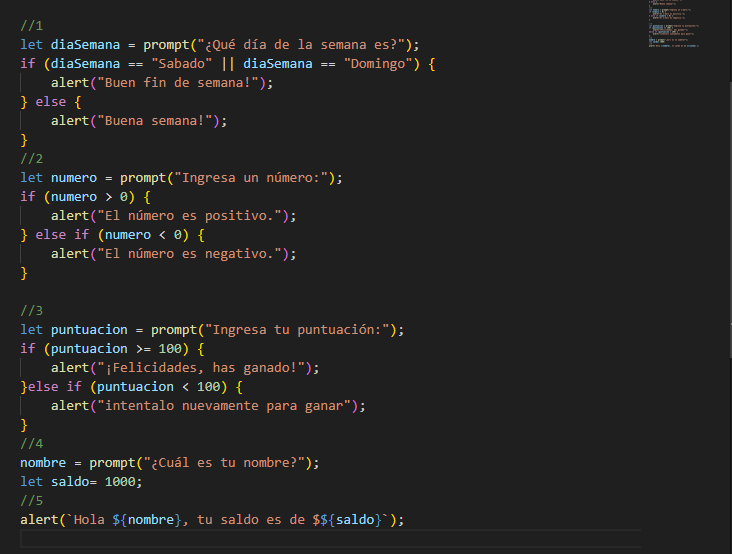732x554 pixels.
Task: Click the string "Buena semana!"
Action: click(x=155, y=121)
